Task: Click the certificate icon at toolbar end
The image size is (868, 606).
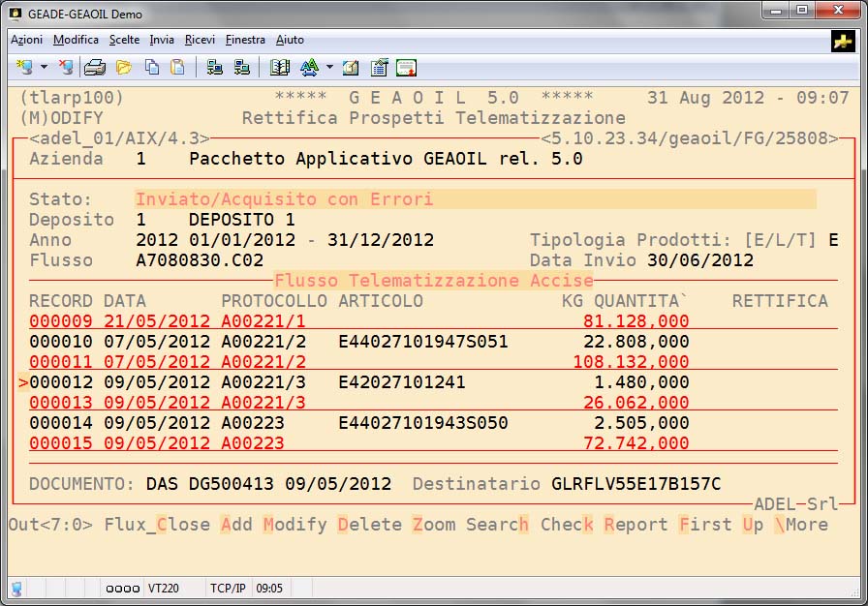Action: (x=406, y=67)
